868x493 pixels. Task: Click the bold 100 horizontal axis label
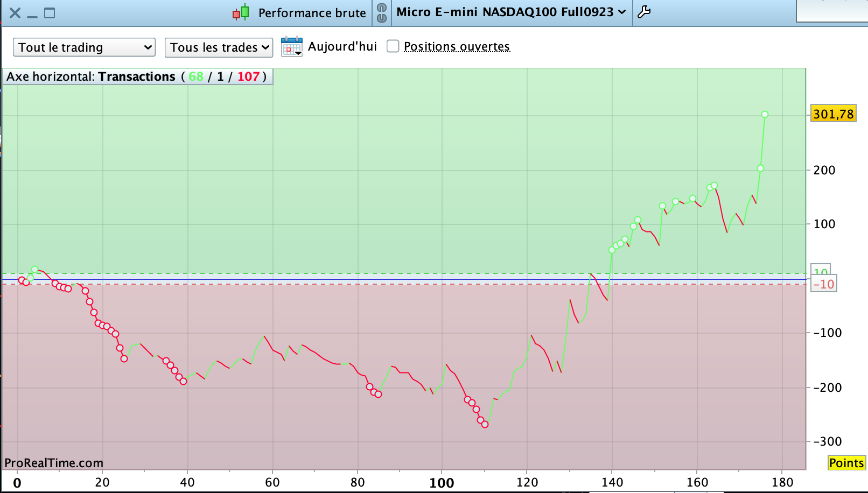tap(442, 483)
